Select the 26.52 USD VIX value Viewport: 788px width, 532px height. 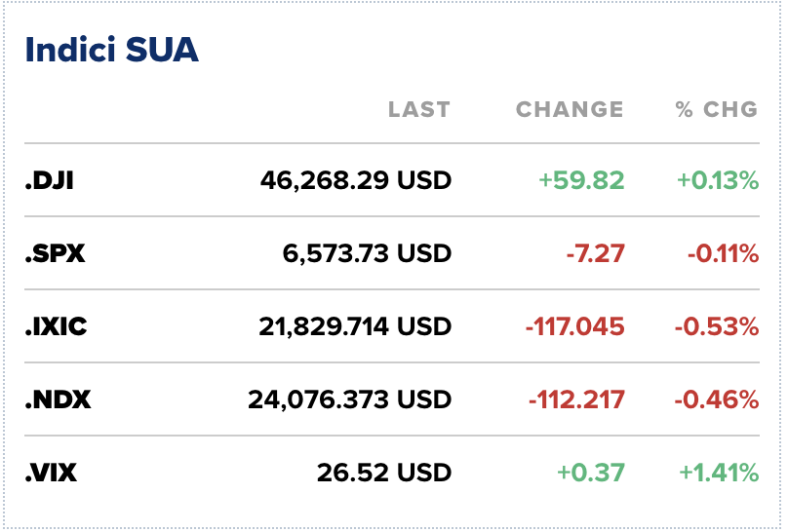tap(384, 473)
